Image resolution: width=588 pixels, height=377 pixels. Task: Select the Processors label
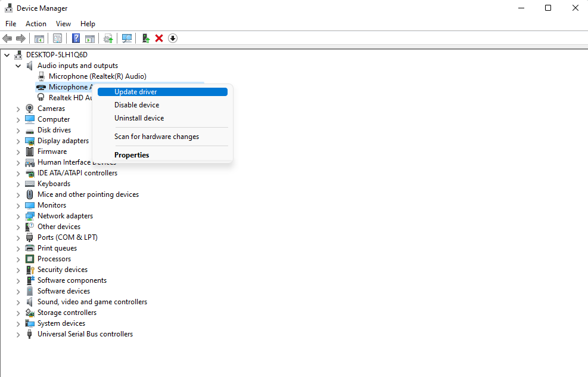pyautogui.click(x=54, y=259)
